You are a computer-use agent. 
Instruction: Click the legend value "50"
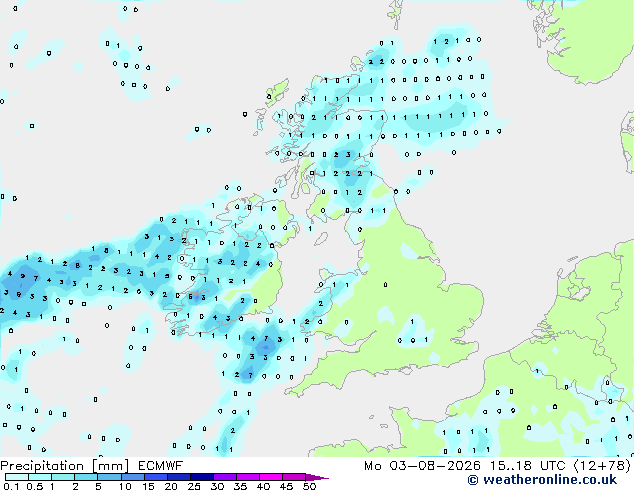[x=309, y=486]
